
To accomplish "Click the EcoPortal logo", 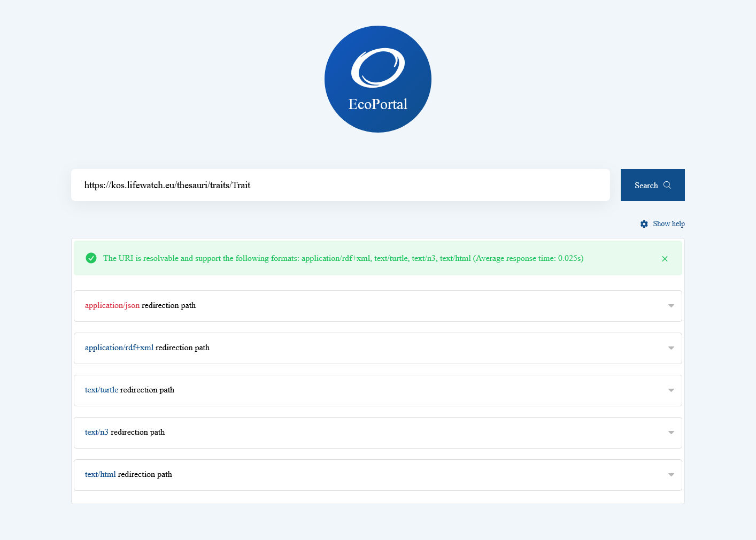I will 377,79.
